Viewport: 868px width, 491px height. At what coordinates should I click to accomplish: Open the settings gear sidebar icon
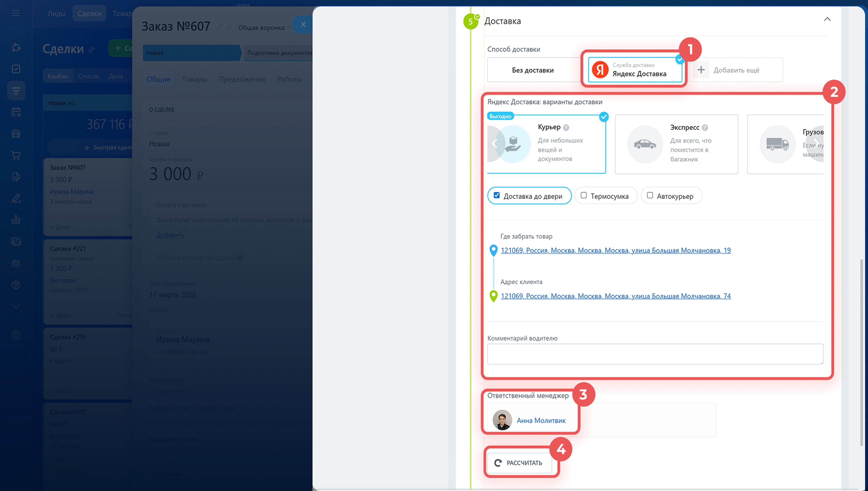pyautogui.click(x=16, y=335)
